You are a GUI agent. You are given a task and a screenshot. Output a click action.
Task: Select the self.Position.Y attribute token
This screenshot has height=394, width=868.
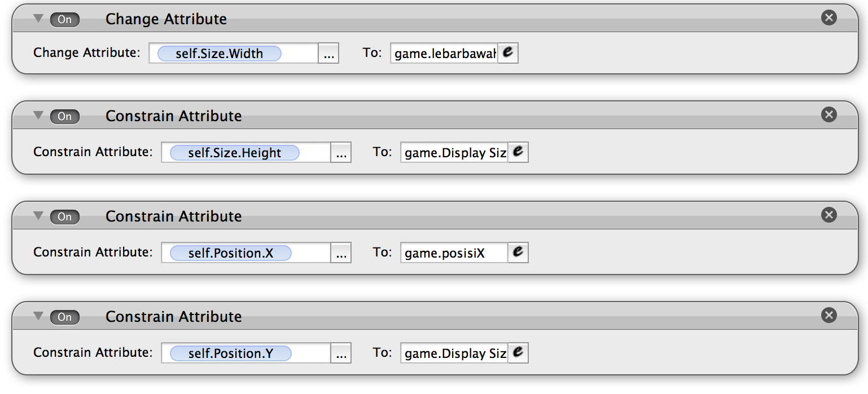point(231,353)
